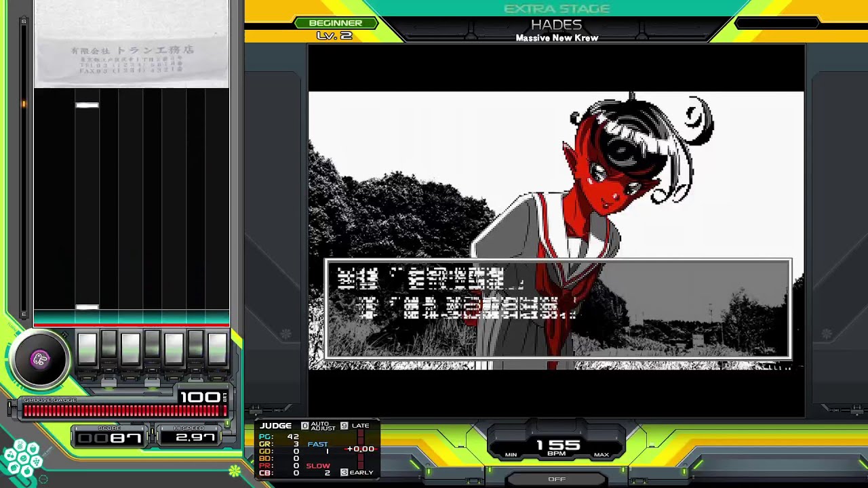Click the GR count of 3
The image size is (868, 488).
[x=296, y=445]
